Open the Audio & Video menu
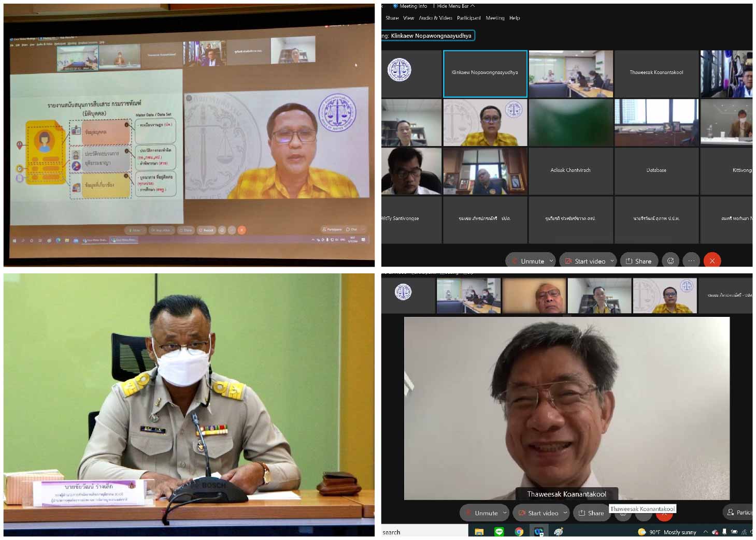The image size is (756, 540). (x=435, y=18)
